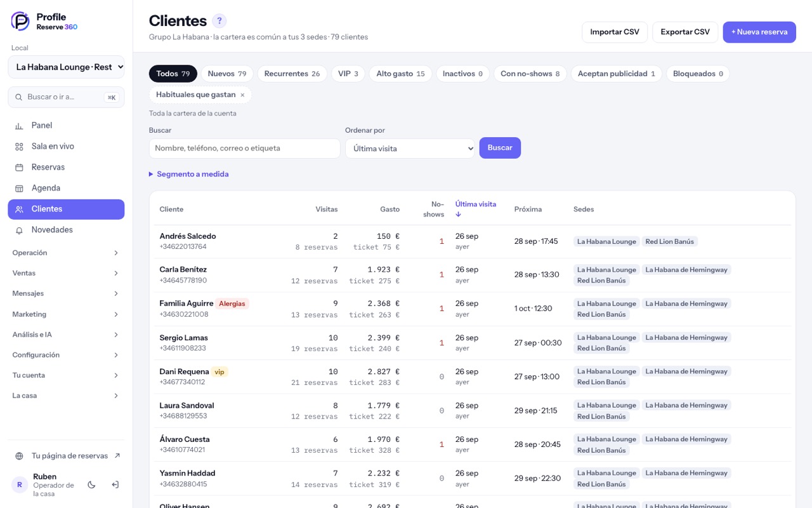Screen dimensions: 812x508
Task: Go to Panel in the sidebar
Action: point(66,126)
